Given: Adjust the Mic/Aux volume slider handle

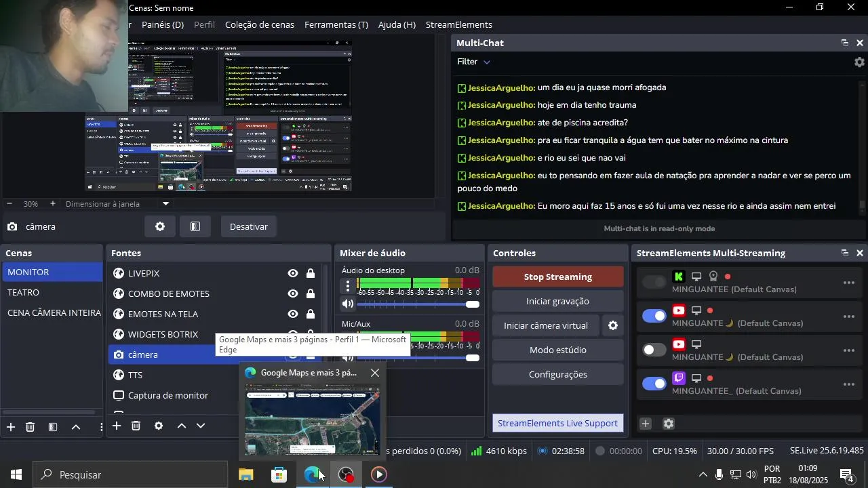Looking at the screenshot, I should click(473, 358).
